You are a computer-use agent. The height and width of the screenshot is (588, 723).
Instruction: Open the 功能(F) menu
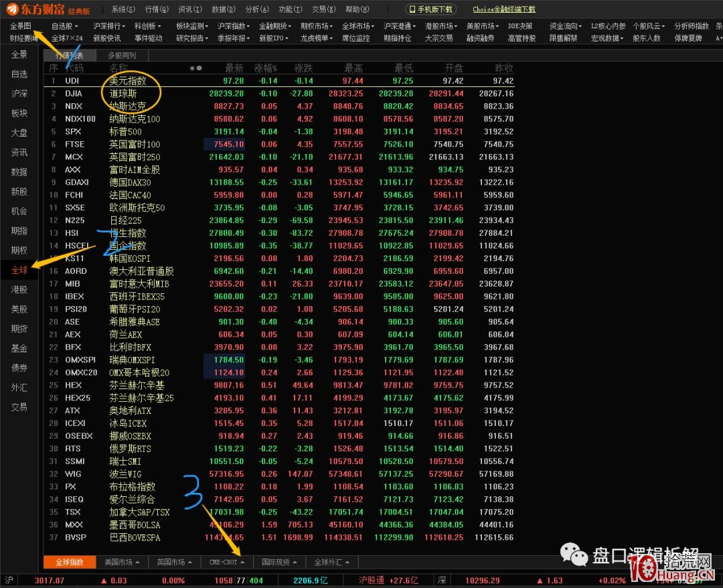pyautogui.click(x=291, y=9)
